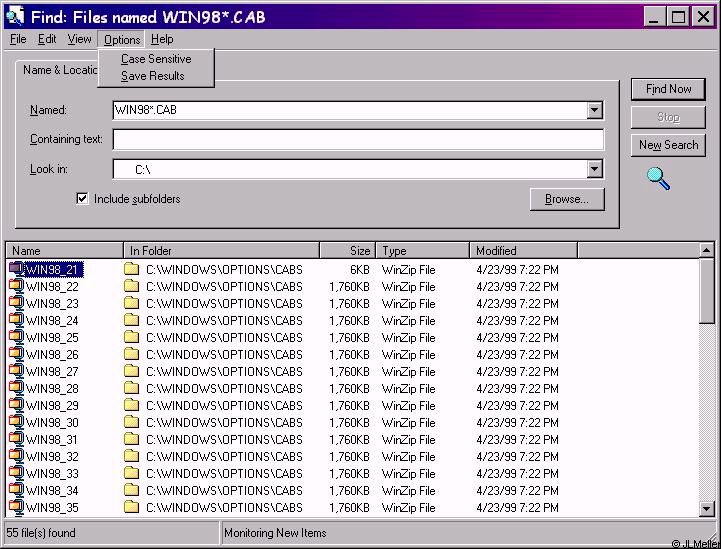Click folder icon in WIN98_33 row
This screenshot has height=549, width=721.
pyautogui.click(x=132, y=473)
